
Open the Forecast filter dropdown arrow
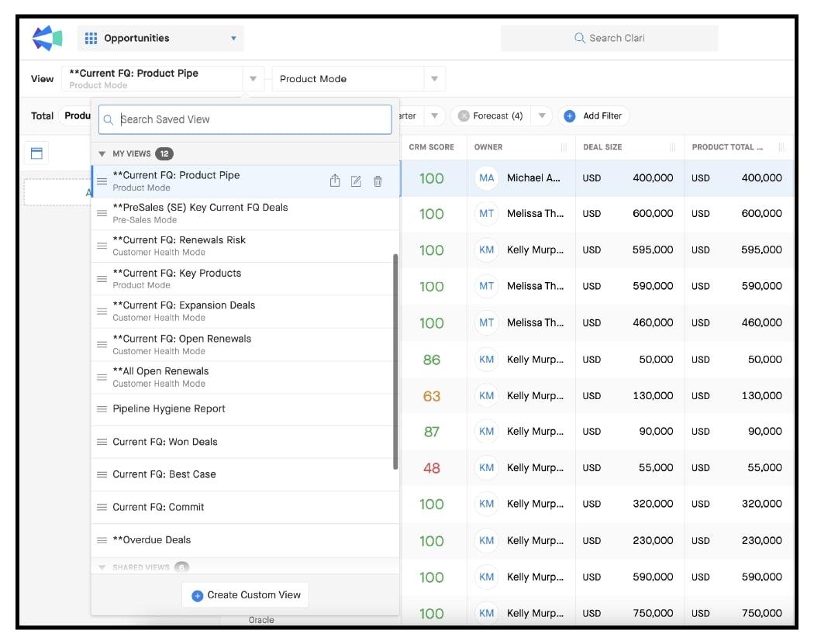click(542, 116)
